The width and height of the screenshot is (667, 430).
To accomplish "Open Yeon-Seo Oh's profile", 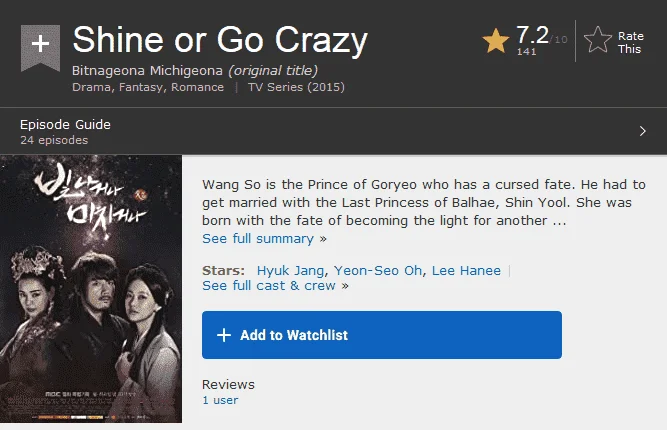I will (x=378, y=271).
